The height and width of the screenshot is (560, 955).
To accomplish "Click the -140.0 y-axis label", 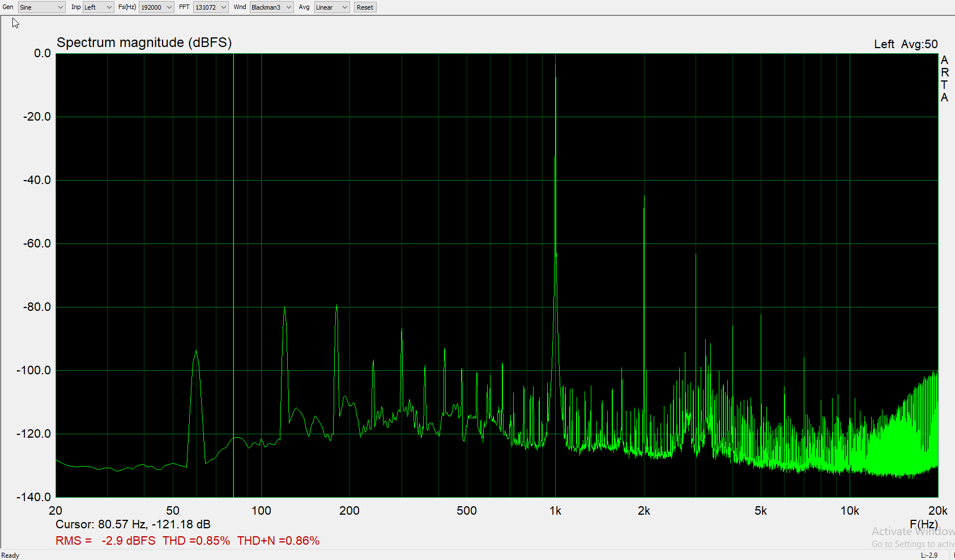I will pos(33,497).
